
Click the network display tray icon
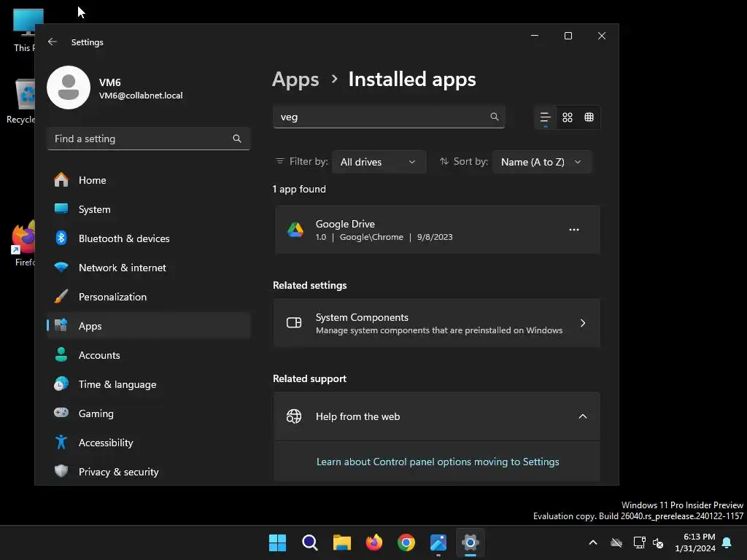pyautogui.click(x=639, y=542)
